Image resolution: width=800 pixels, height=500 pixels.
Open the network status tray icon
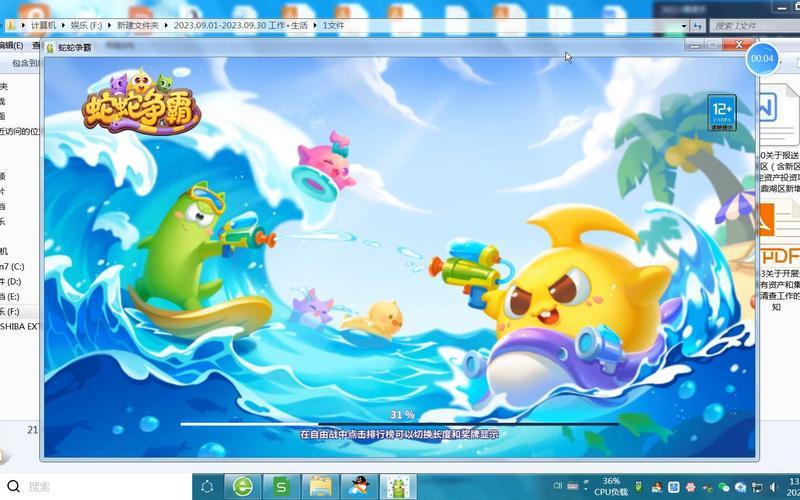click(x=757, y=487)
